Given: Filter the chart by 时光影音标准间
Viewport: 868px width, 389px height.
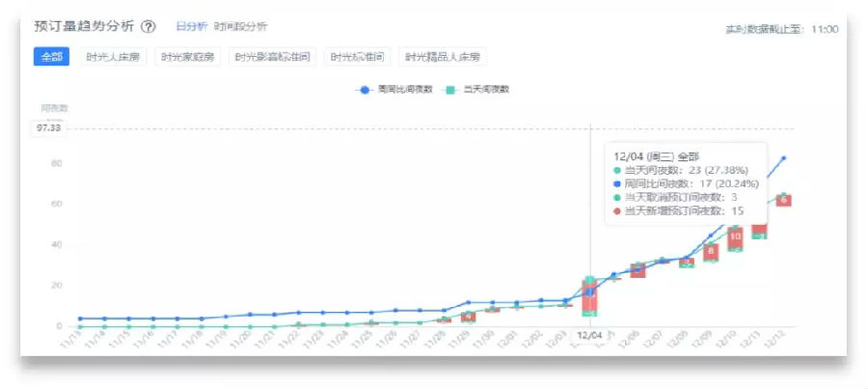Looking at the screenshot, I should 272,57.
